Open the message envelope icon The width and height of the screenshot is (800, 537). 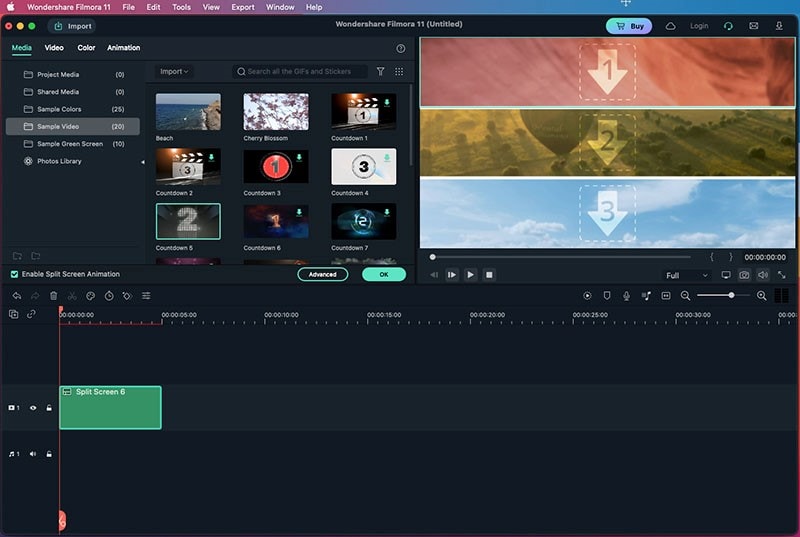tap(754, 26)
